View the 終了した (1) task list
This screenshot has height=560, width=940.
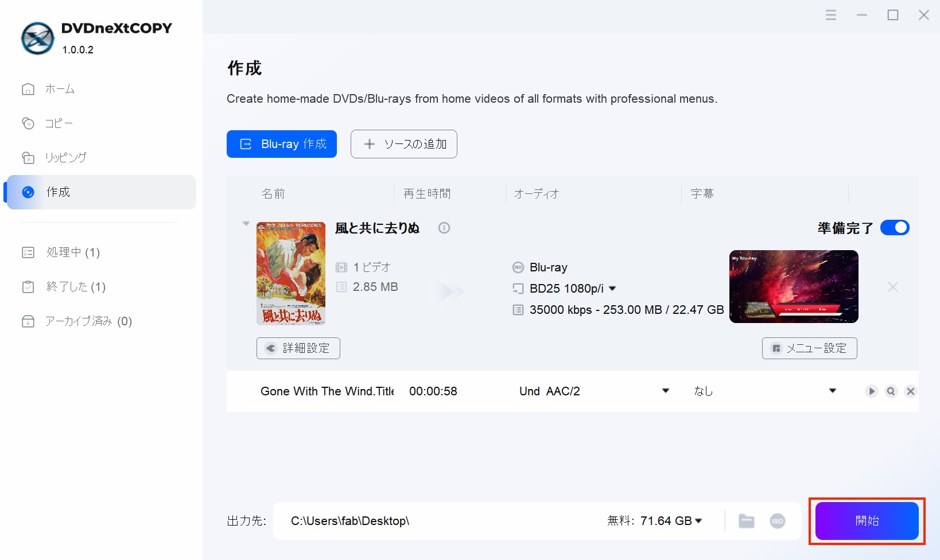point(64,287)
